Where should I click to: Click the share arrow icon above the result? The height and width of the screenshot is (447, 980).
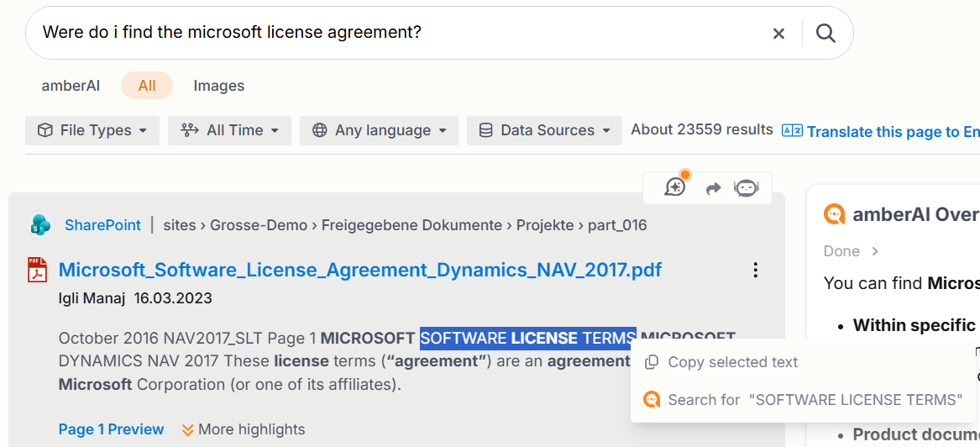713,188
